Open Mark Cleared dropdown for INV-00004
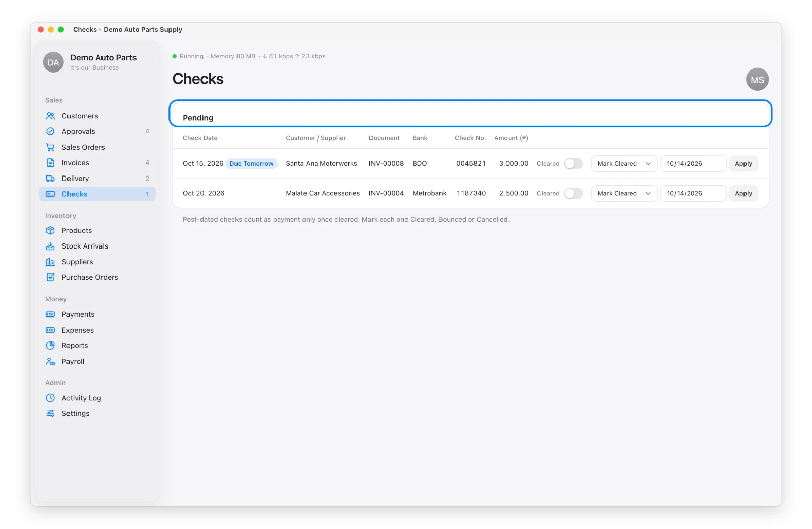The height and width of the screenshot is (529, 812). pos(624,193)
